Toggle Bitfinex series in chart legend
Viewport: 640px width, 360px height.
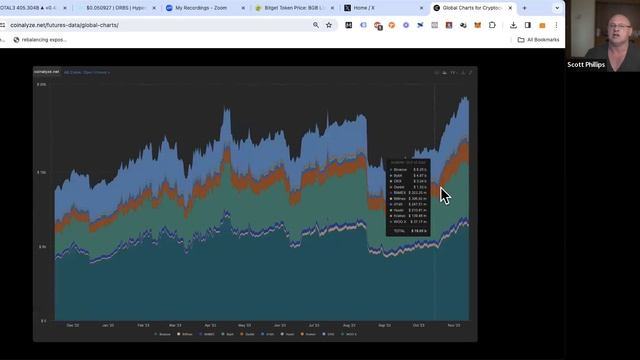(x=185, y=334)
